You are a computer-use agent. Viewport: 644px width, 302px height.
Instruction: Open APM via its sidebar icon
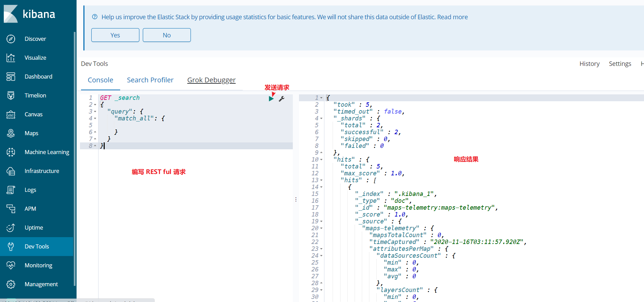pyautogui.click(x=11, y=209)
